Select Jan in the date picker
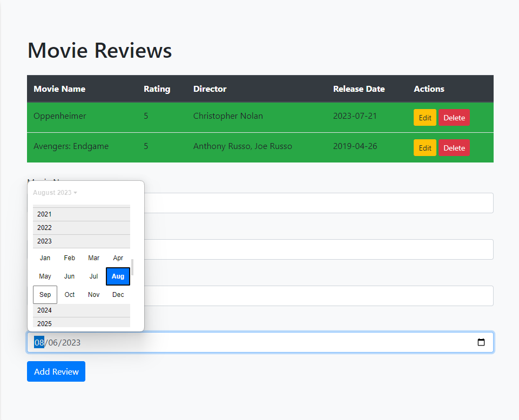519x420 pixels. [45, 258]
